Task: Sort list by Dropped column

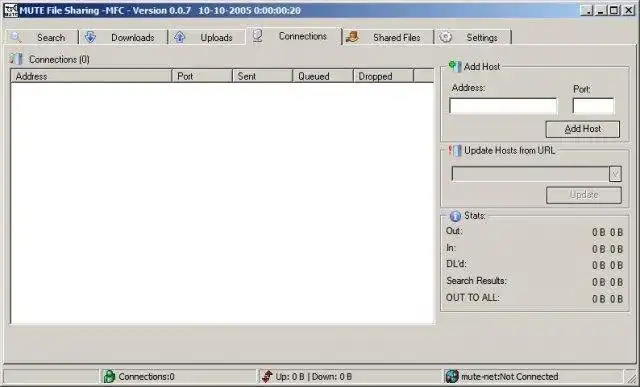Action: (383, 76)
